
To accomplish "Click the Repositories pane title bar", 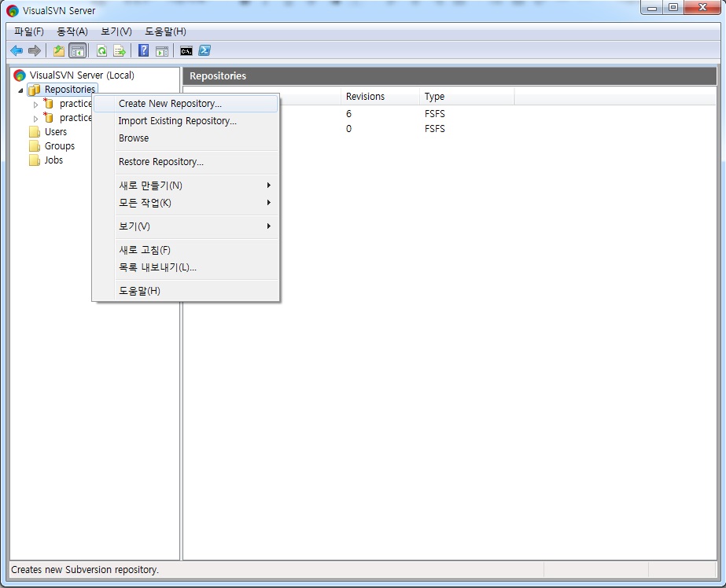I will click(x=450, y=76).
